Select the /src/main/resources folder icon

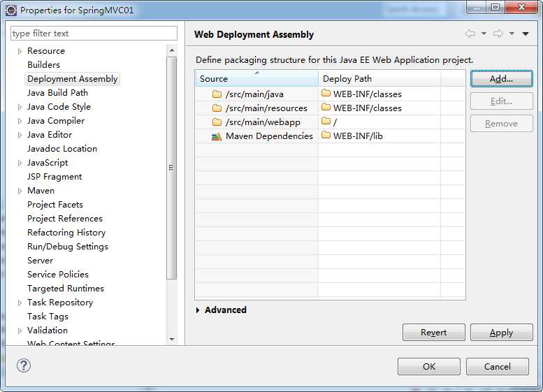pyautogui.click(x=217, y=108)
